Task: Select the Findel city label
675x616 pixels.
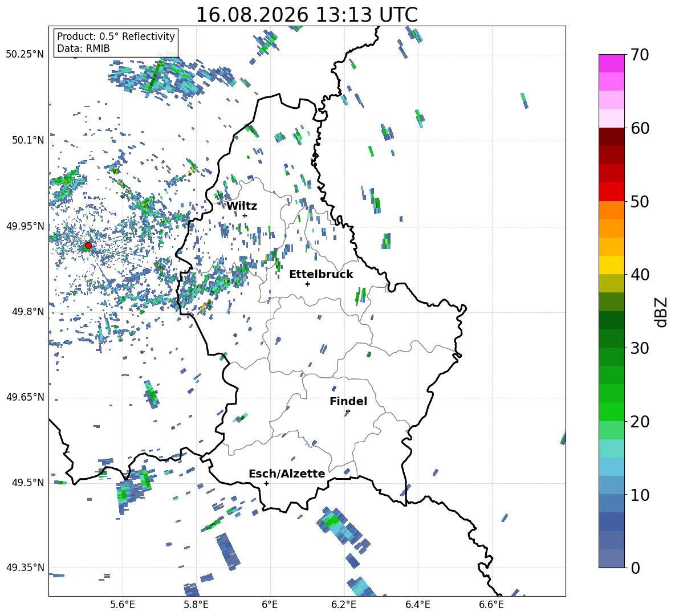Action: tap(348, 401)
